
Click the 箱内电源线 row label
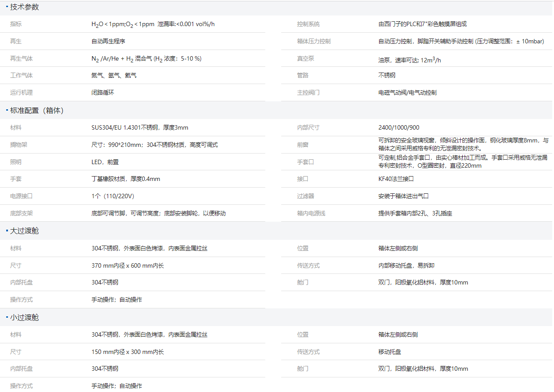[x=311, y=214]
